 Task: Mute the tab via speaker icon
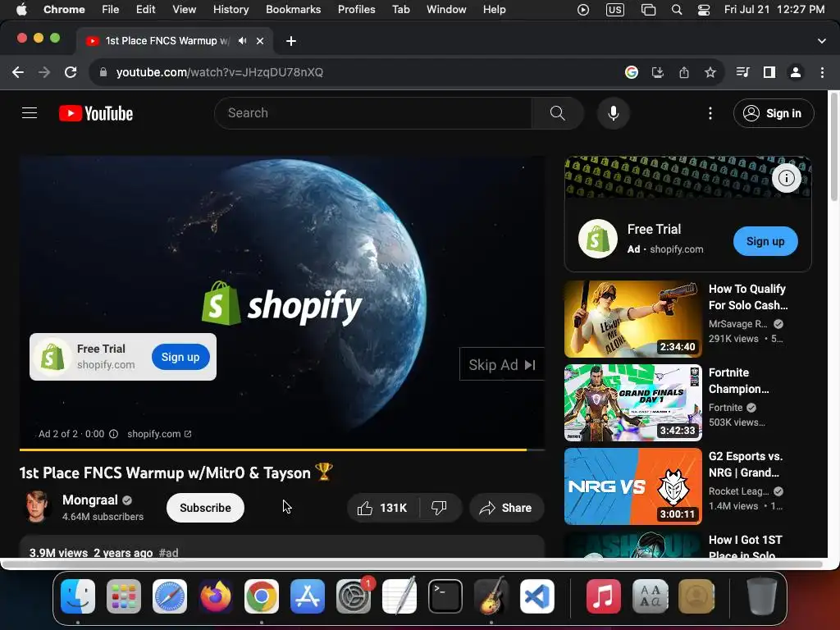[x=243, y=41]
